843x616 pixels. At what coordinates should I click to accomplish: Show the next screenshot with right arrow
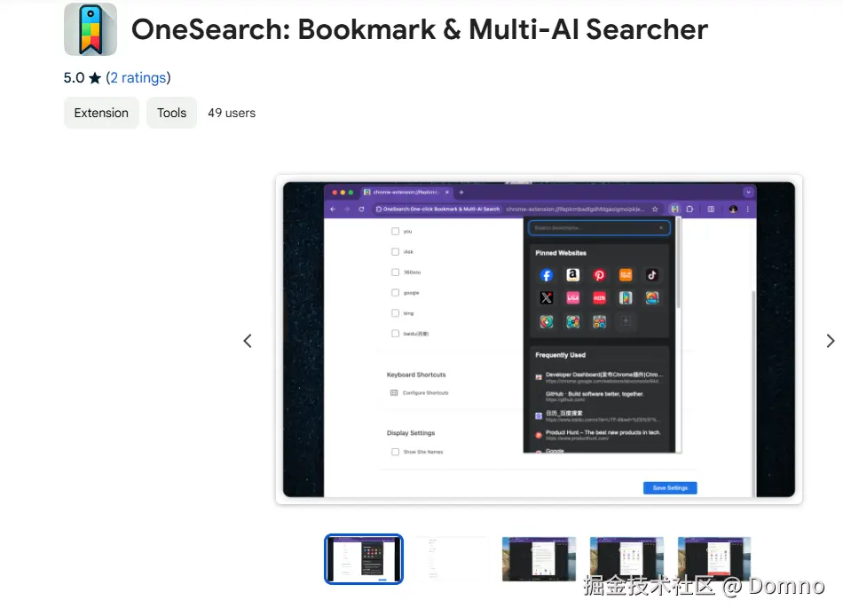coord(830,341)
